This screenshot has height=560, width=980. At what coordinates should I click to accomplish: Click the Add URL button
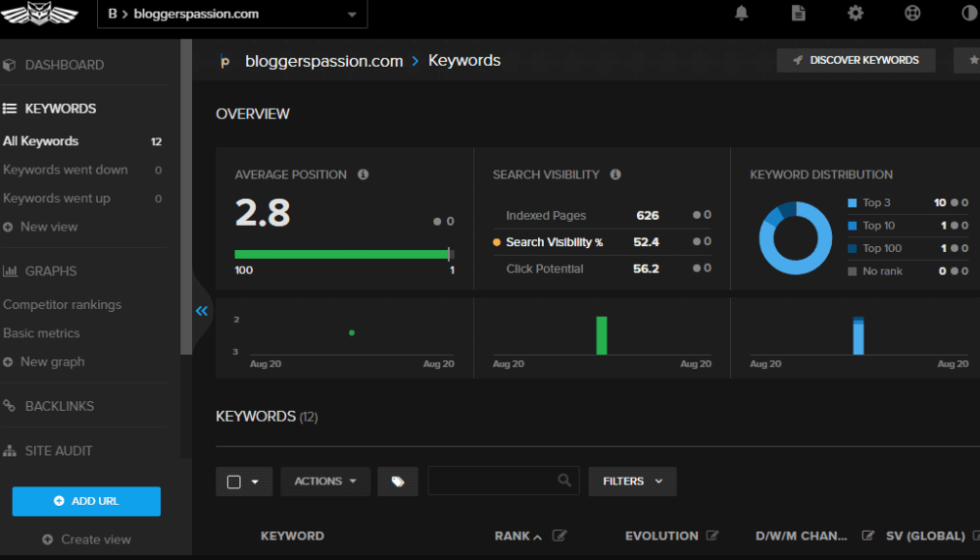[86, 501]
